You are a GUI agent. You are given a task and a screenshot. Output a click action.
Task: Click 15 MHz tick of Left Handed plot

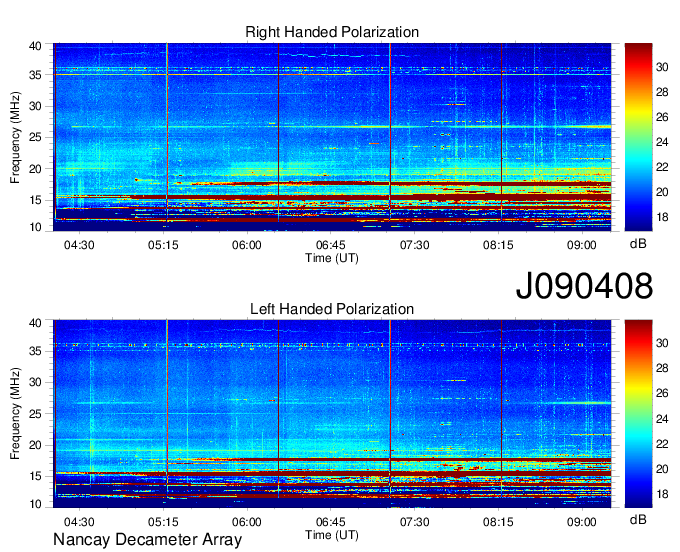point(35,476)
